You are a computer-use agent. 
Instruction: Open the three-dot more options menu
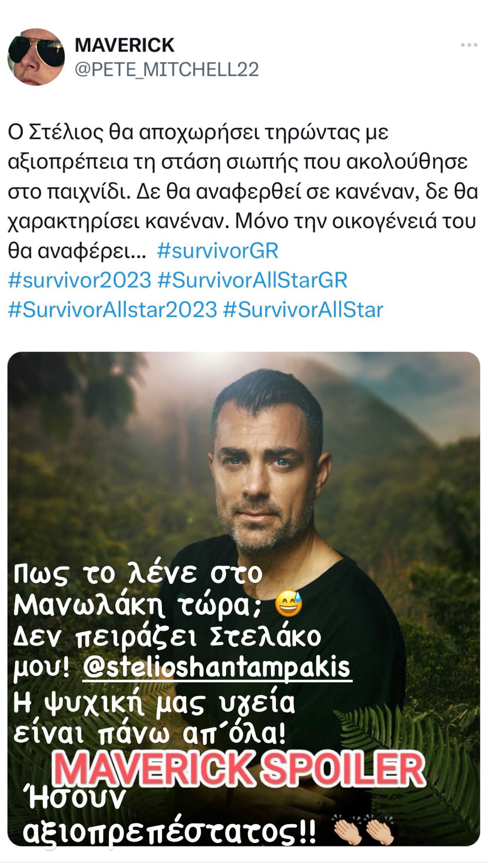coord(469,45)
